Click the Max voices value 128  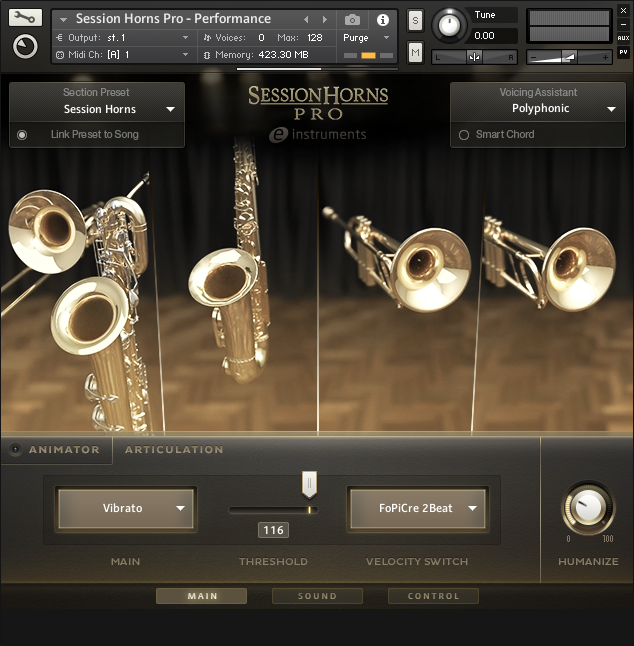point(315,38)
